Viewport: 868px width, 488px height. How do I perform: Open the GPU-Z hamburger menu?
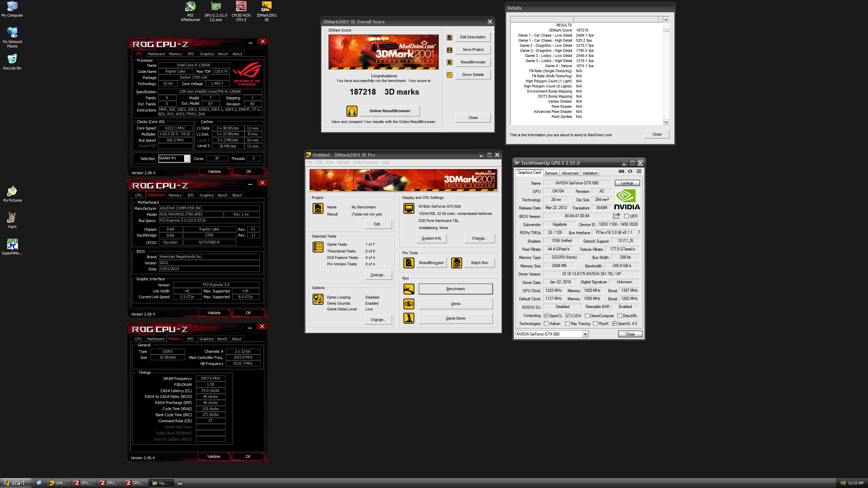coord(639,171)
